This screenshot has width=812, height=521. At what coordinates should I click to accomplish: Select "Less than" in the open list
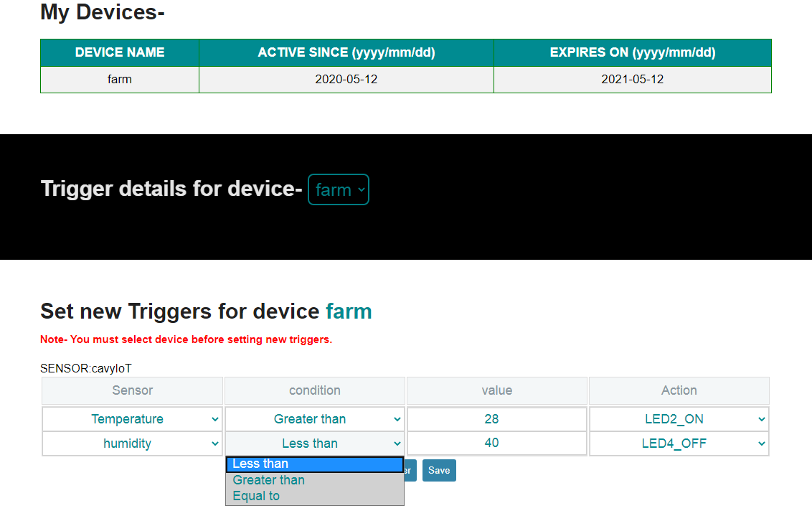pos(314,464)
